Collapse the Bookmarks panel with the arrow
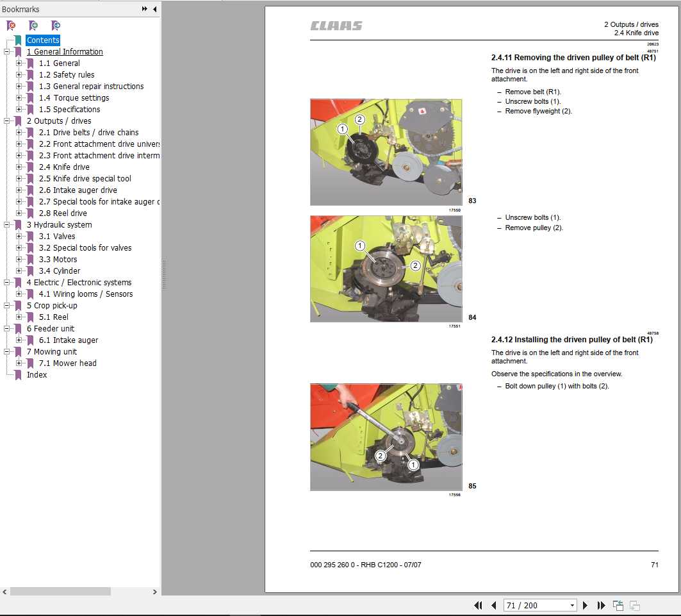Screen dimensions: 681x616 (155, 9)
